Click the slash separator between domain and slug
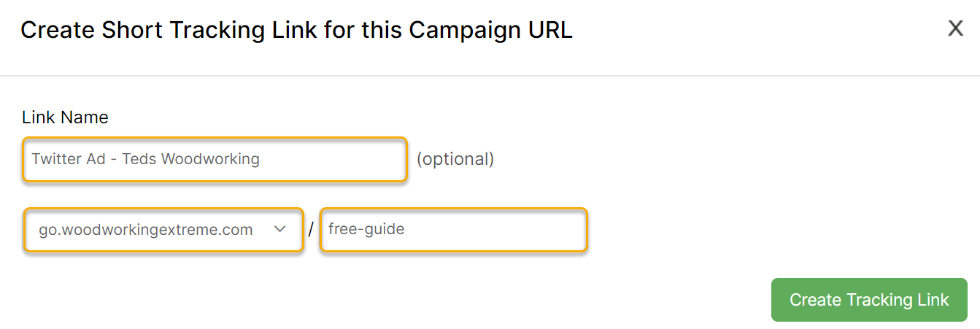This screenshot has width=980, height=329. point(311,230)
